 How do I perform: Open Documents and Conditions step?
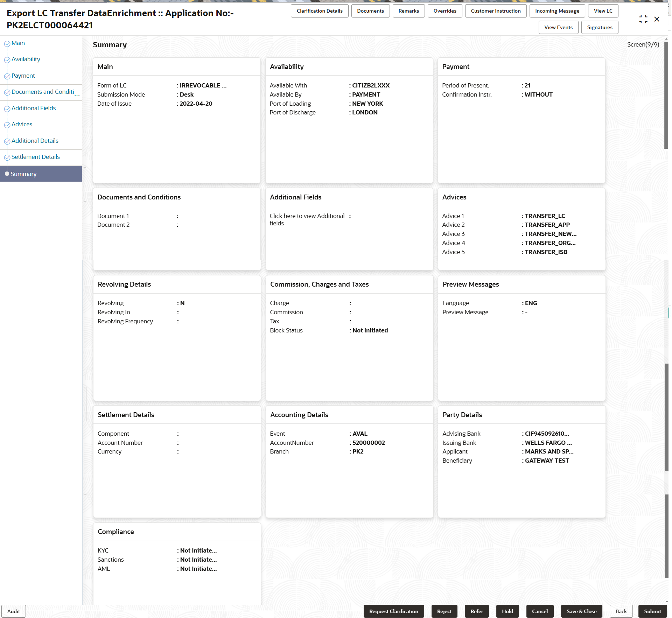click(43, 92)
